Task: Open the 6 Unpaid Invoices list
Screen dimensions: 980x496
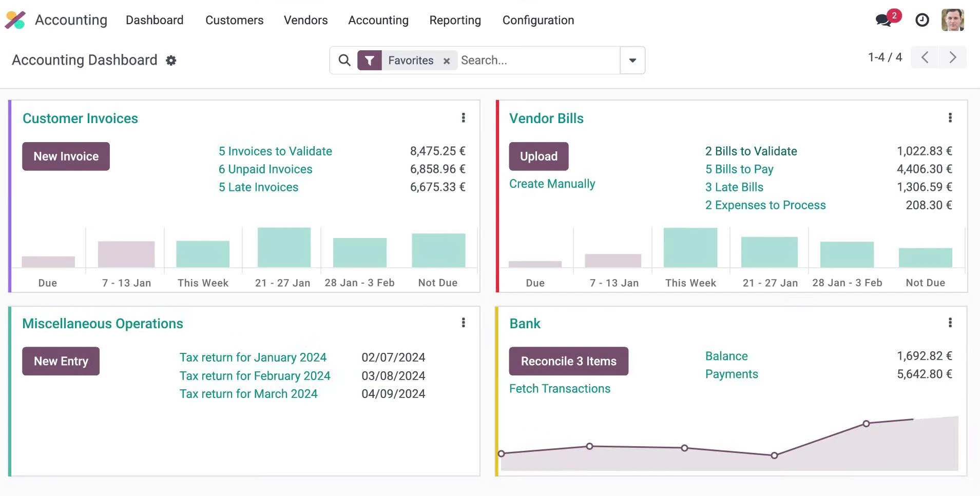Action: (265, 169)
